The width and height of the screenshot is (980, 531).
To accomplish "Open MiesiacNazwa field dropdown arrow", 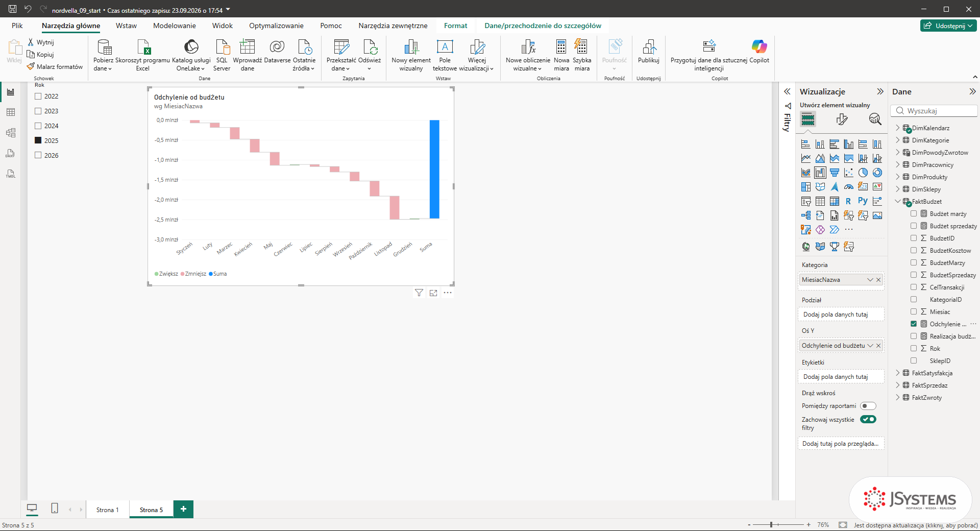I will 870,280.
